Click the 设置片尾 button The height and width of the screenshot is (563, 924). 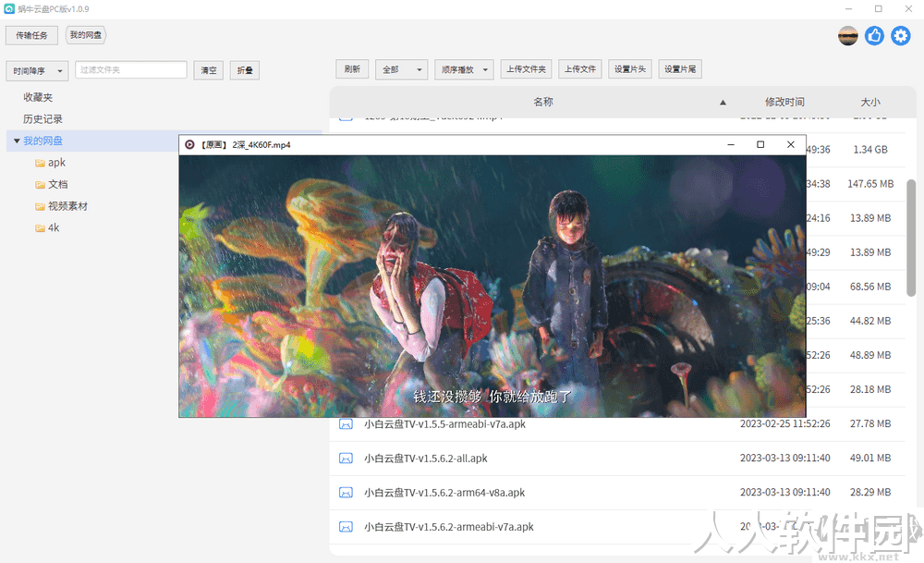[680, 69]
